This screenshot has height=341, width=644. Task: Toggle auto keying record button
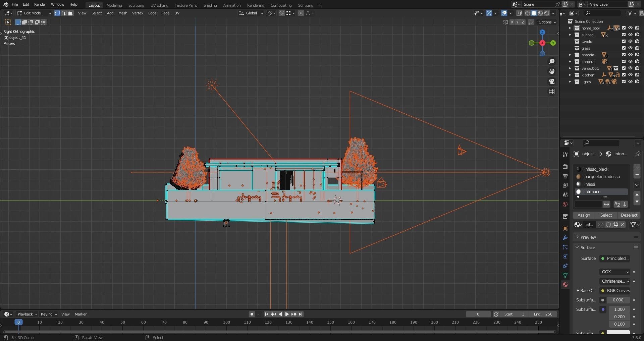click(252, 314)
